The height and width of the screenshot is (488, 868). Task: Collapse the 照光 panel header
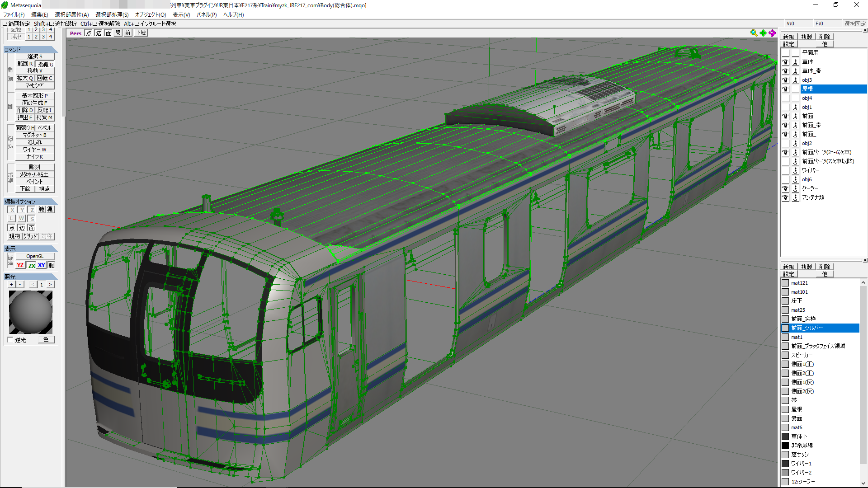(31, 277)
